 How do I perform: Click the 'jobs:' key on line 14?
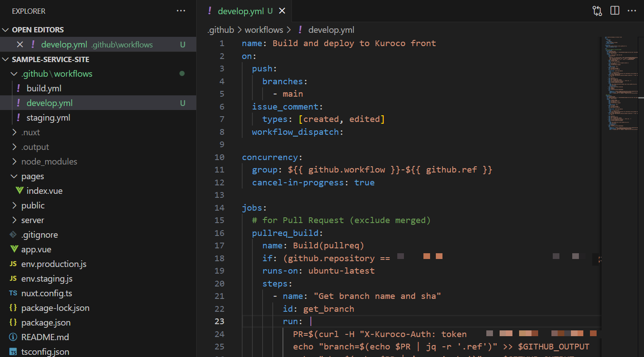(x=254, y=208)
